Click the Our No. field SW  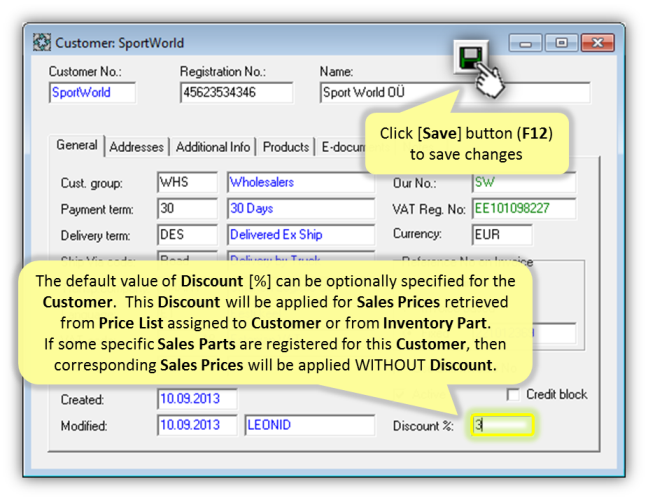[x=524, y=183]
